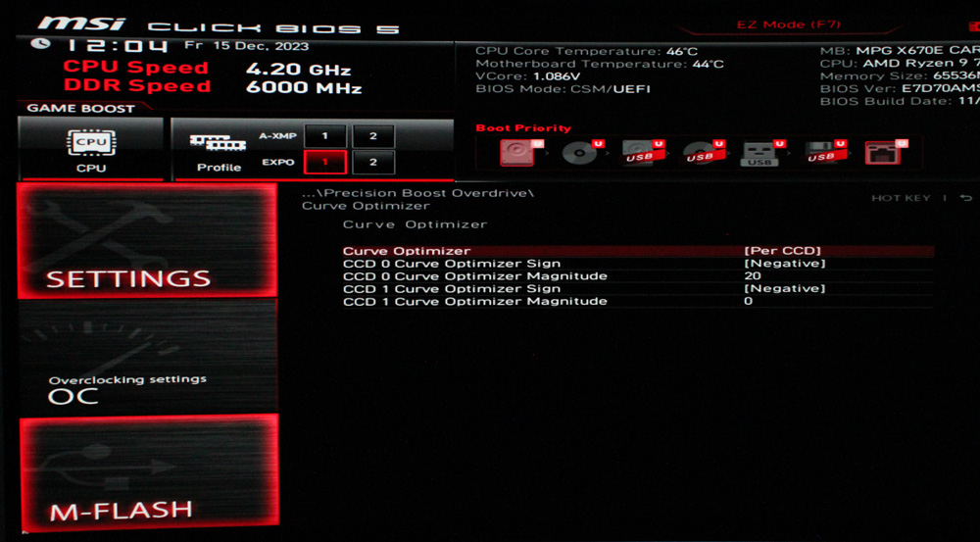Click the Precision Boost Overdrive breadcrumb path
980x542 pixels.
coord(417,193)
